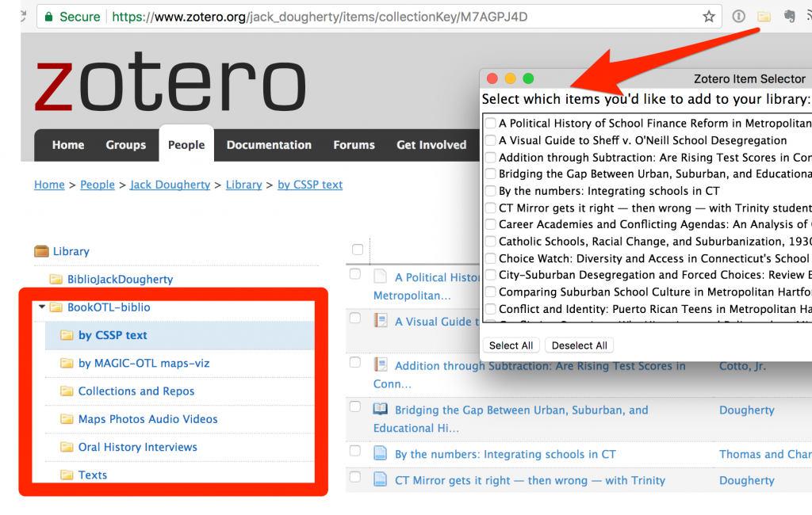
Task: Click the zotero logo
Action: tap(170, 82)
